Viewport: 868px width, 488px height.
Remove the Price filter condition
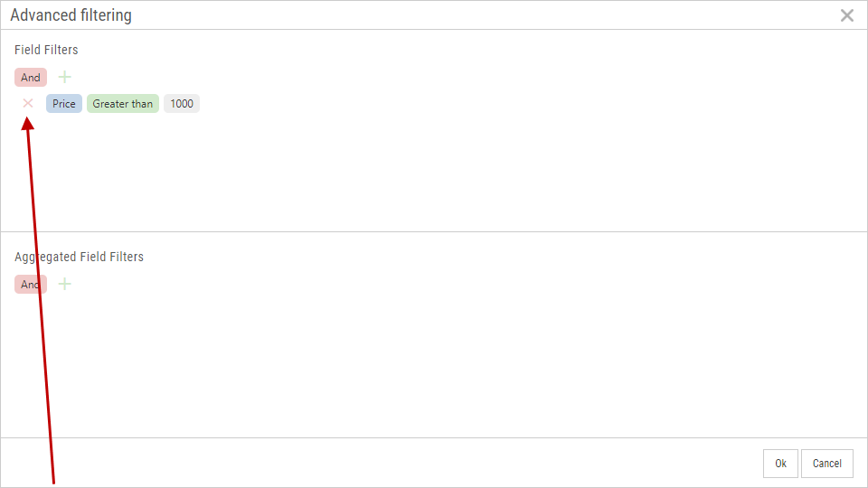point(28,103)
